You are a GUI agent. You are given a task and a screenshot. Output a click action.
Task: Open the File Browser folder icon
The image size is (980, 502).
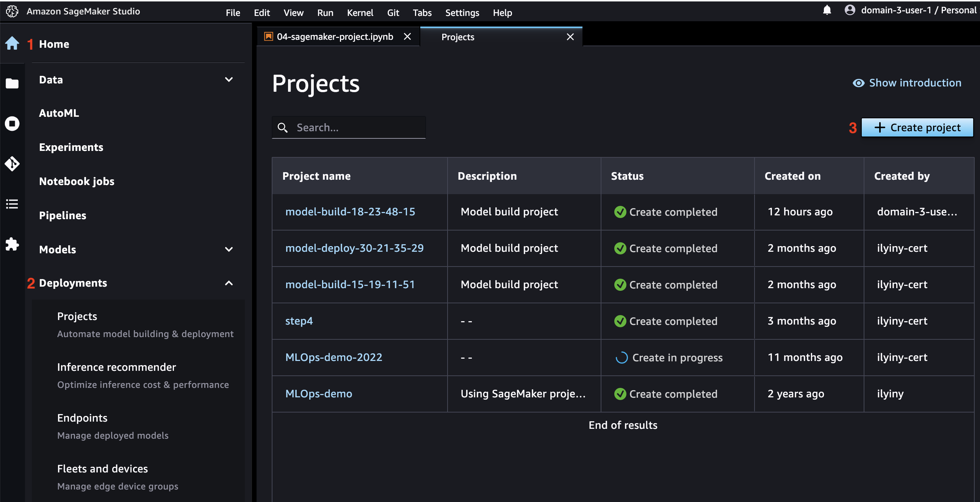click(x=12, y=83)
